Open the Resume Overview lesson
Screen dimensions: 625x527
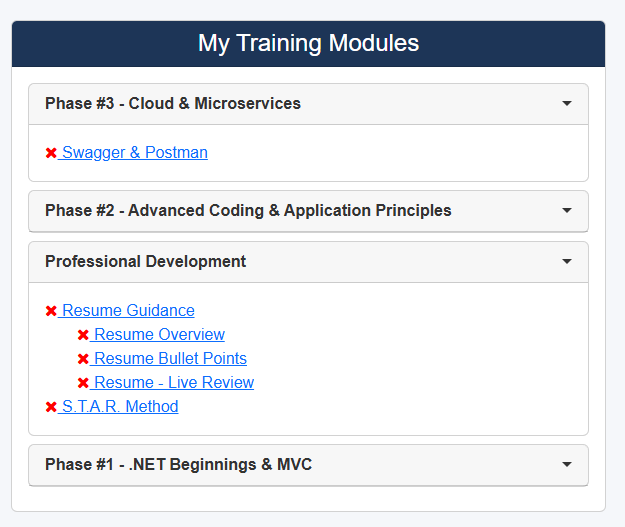click(x=159, y=335)
